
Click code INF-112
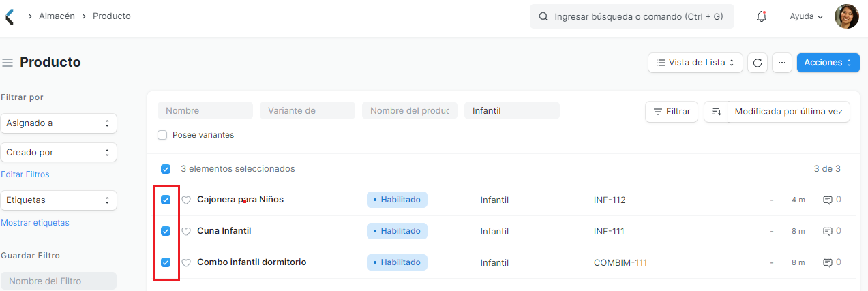point(610,200)
